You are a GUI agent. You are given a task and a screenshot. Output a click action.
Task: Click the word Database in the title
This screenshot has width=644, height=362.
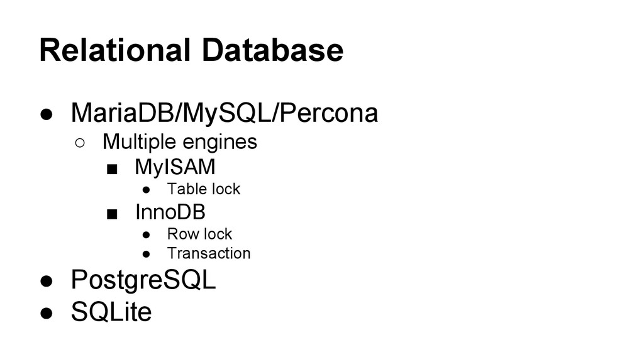tap(273, 50)
